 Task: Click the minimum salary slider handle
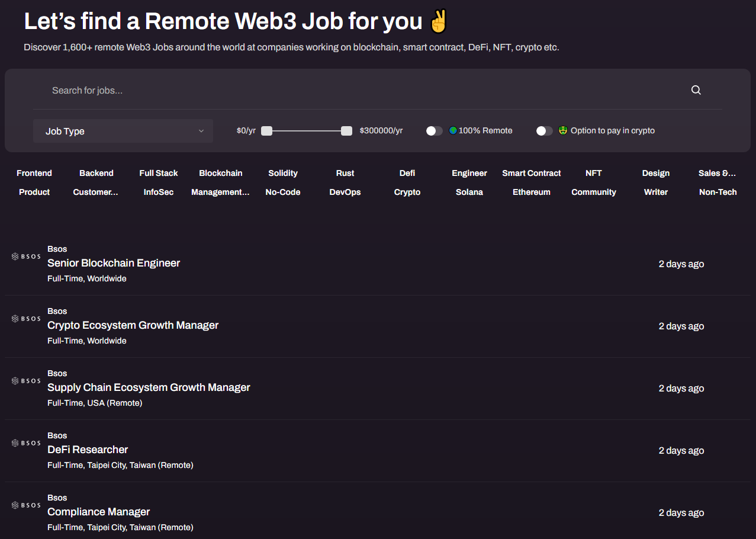[267, 131]
